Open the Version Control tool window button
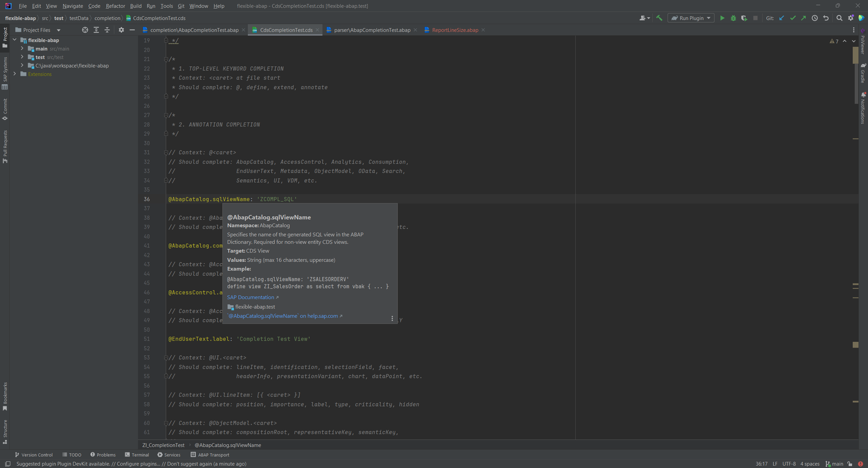Image resolution: width=868 pixels, height=468 pixels. tap(34, 455)
